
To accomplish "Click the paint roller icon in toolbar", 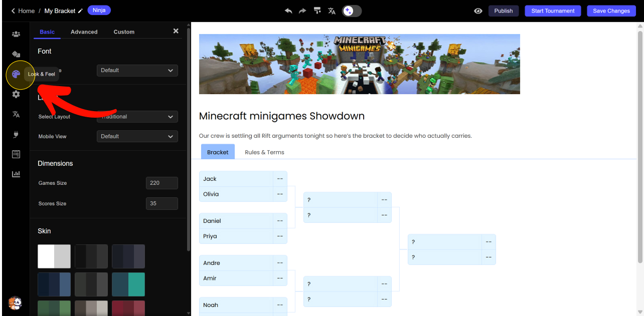I will [317, 11].
